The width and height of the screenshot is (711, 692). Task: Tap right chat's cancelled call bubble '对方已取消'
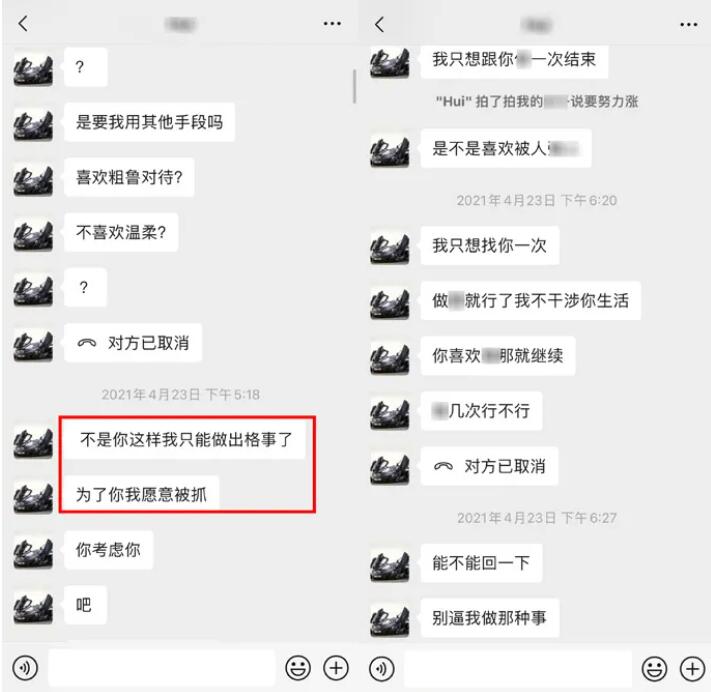489,466
